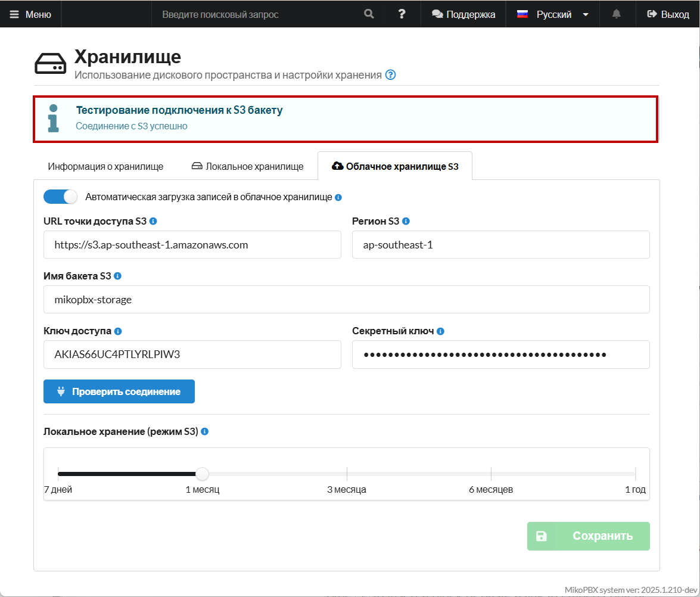Click info icon beside Имя бакета S3
The height and width of the screenshot is (597, 700).
tap(117, 276)
